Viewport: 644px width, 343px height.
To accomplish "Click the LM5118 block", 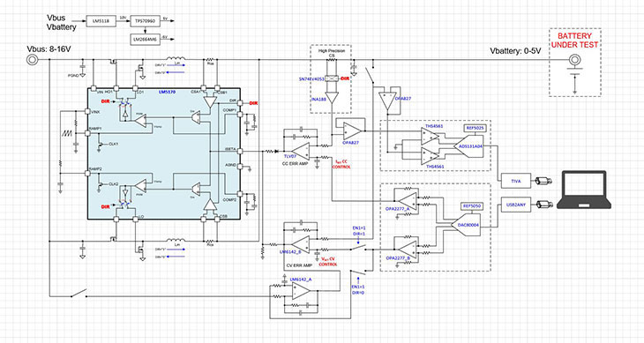I will click(101, 20).
